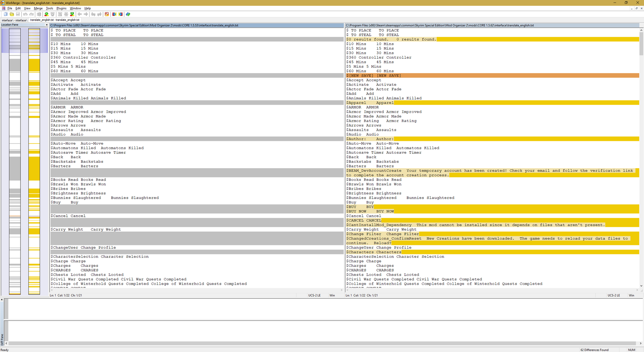Open the Tools menu

tap(49, 8)
